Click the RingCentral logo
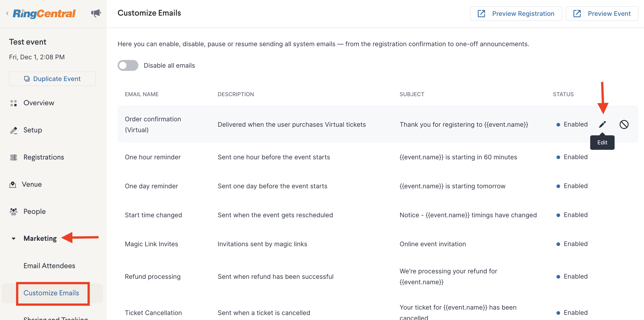 click(x=44, y=14)
